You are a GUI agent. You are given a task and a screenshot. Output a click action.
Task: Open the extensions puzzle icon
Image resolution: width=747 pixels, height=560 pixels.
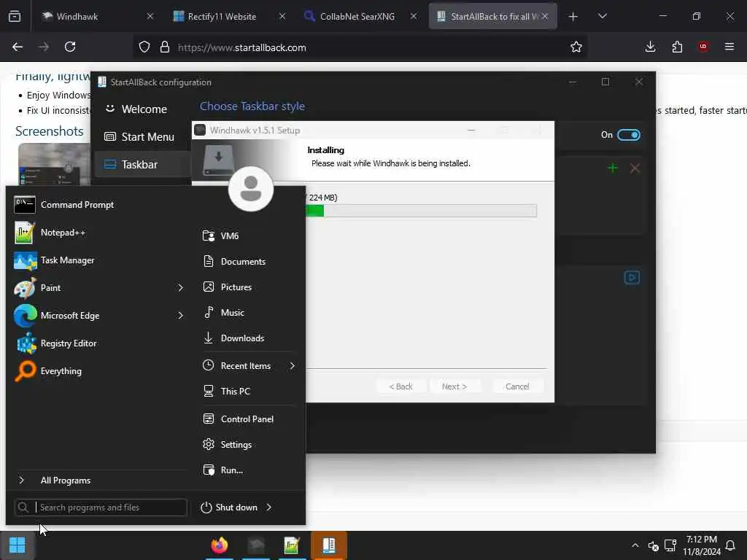677,47
